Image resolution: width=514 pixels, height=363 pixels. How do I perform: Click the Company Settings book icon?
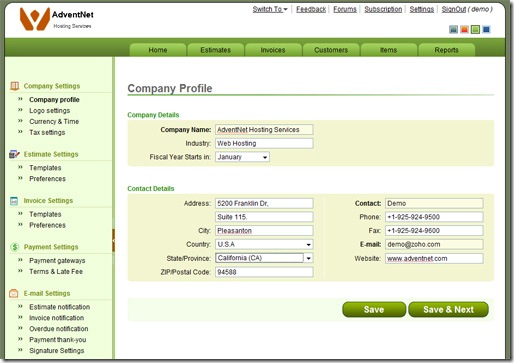(14, 86)
